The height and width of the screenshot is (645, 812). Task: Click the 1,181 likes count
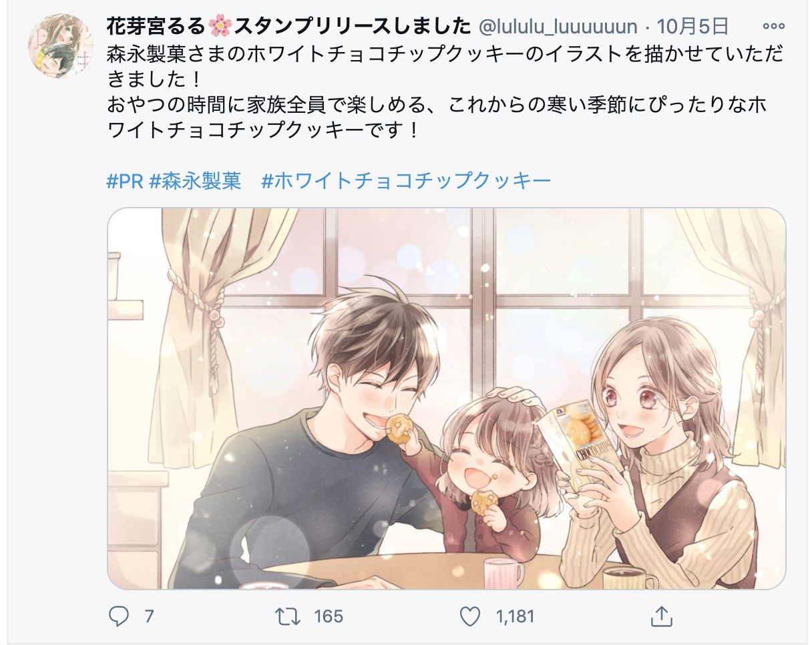pyautogui.click(x=515, y=616)
